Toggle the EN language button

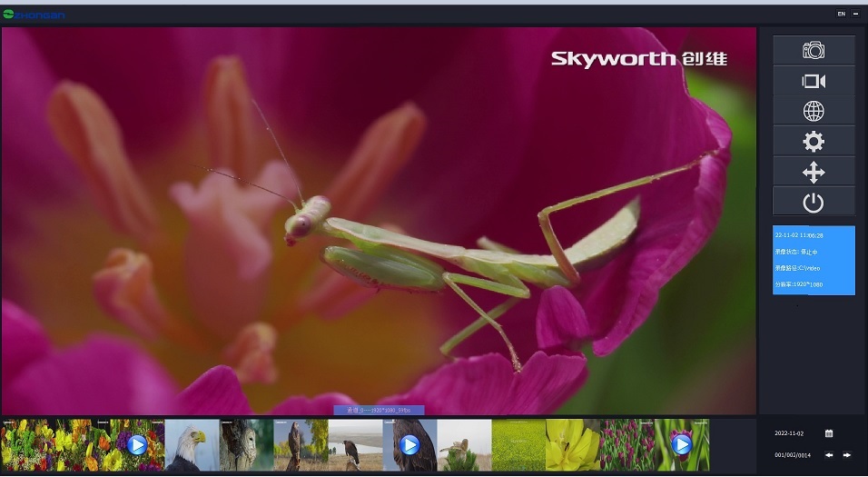pyautogui.click(x=841, y=14)
